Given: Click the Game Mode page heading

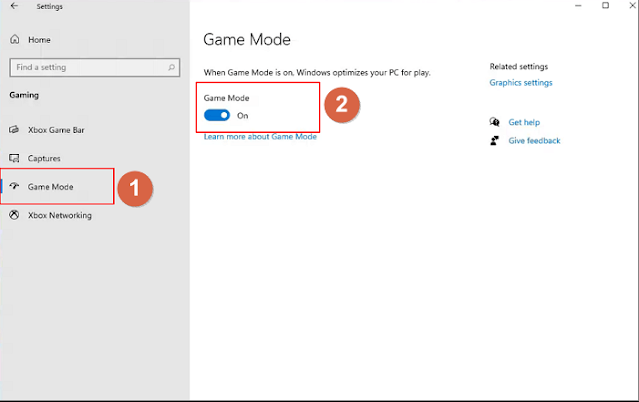Looking at the screenshot, I should [247, 40].
